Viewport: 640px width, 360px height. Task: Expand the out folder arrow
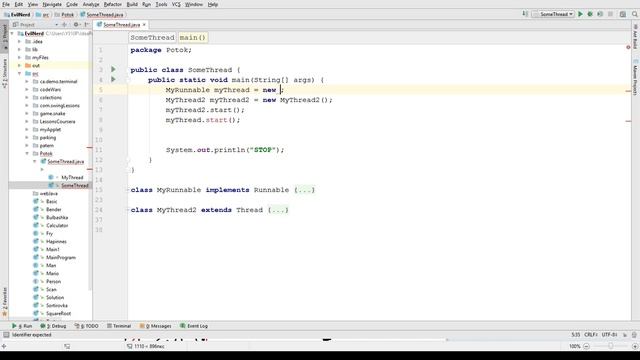coord(20,65)
